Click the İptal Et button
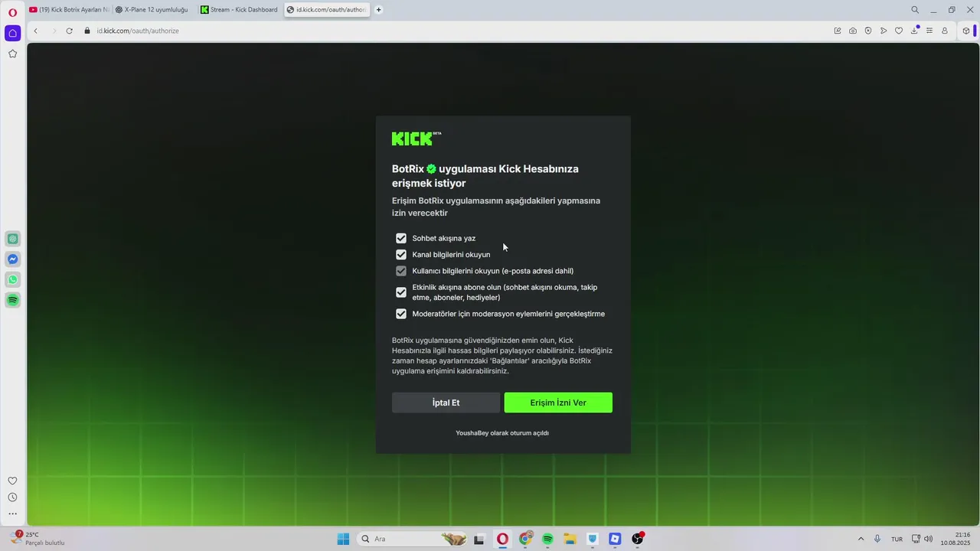The height and width of the screenshot is (551, 980). [446, 403]
